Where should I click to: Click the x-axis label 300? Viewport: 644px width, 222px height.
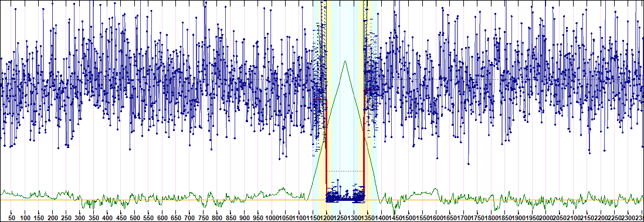(x=80, y=218)
